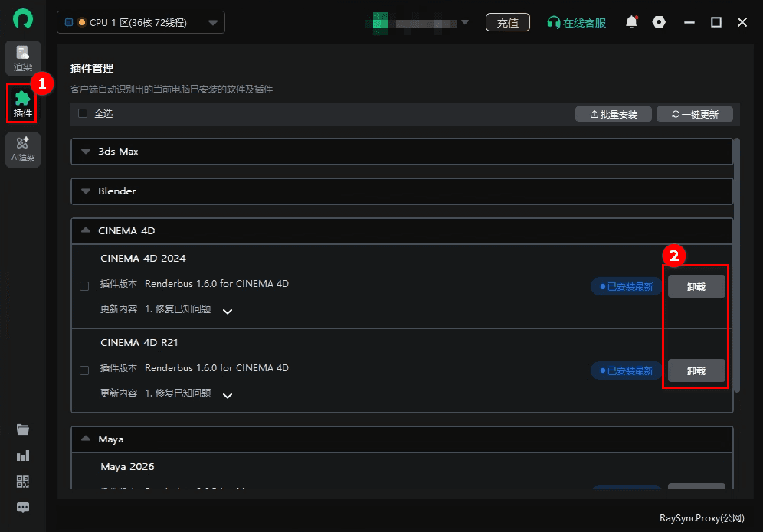Click the 已安装最新 badge for CINEMA 4D 2024

(627, 286)
